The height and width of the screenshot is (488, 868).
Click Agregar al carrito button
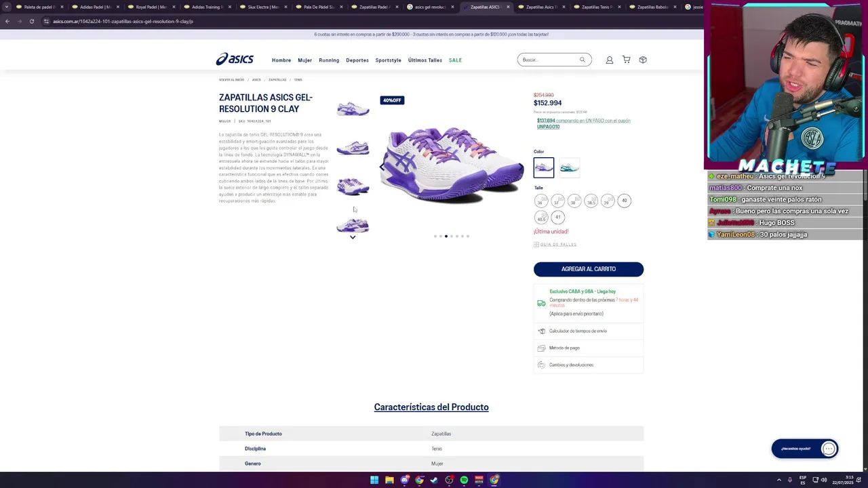coord(589,269)
